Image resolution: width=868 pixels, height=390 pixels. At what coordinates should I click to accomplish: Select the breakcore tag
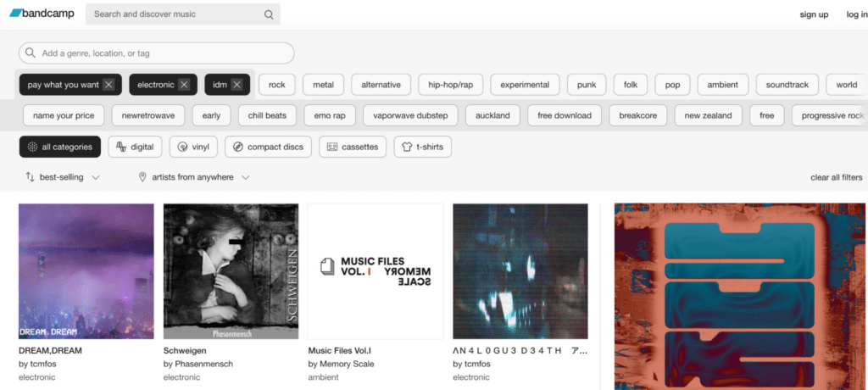pos(637,116)
